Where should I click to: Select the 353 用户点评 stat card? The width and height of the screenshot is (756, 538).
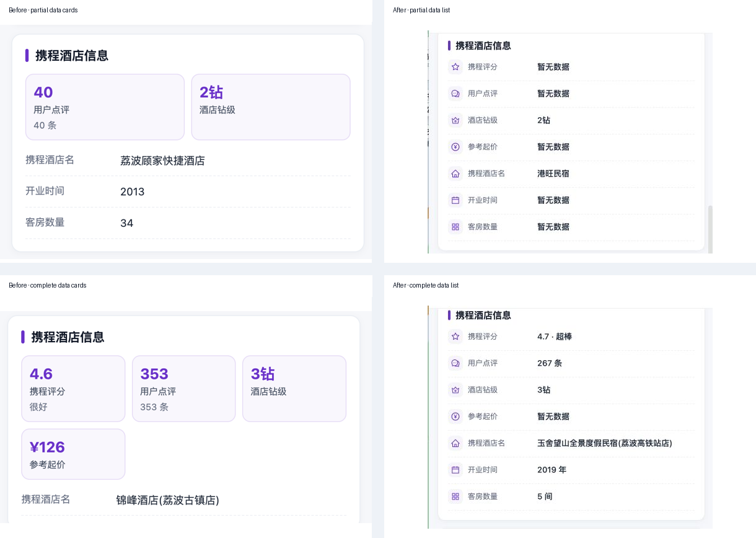point(184,389)
